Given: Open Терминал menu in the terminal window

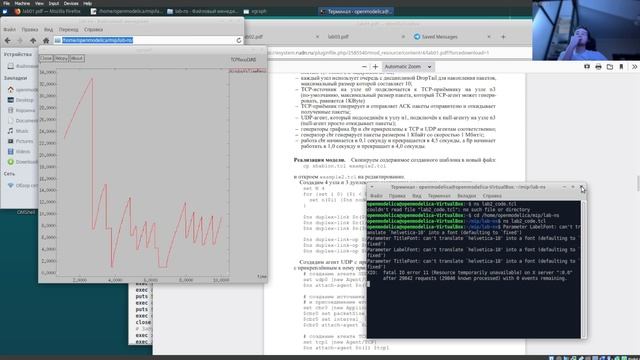Looking at the screenshot, I should tap(439, 196).
